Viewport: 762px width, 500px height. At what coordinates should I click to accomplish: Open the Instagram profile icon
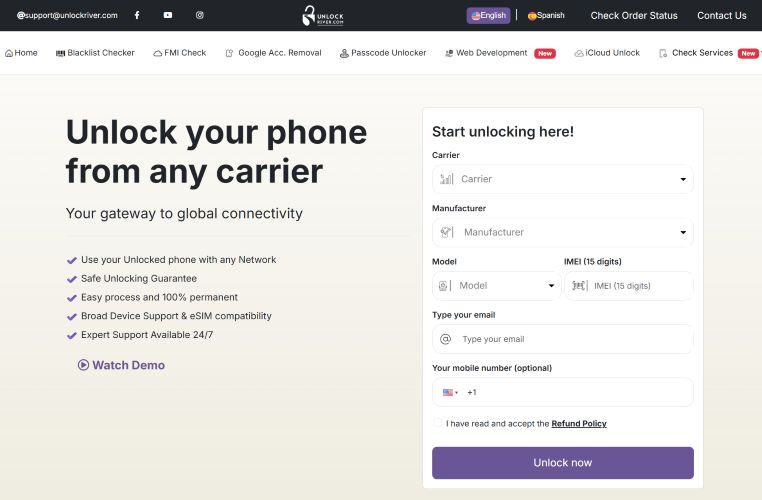pos(200,15)
